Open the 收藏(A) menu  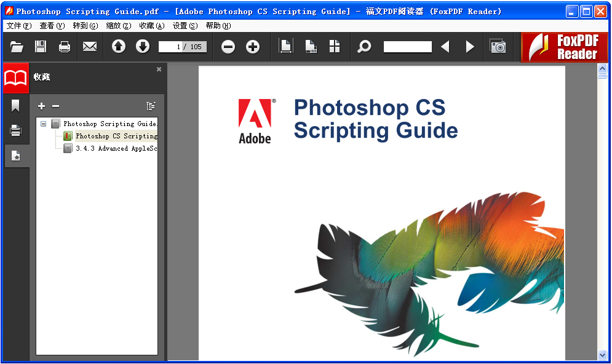point(152,26)
